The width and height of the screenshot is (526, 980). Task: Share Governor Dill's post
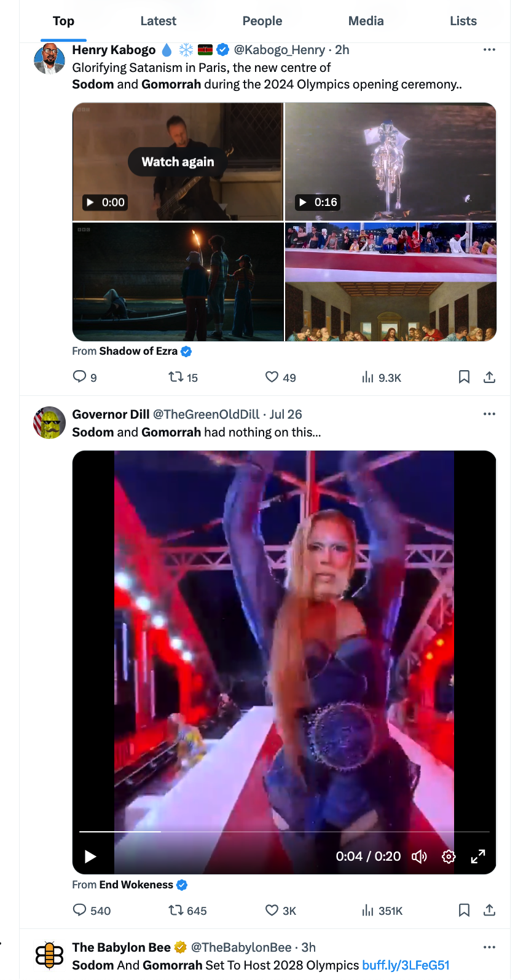(x=489, y=910)
